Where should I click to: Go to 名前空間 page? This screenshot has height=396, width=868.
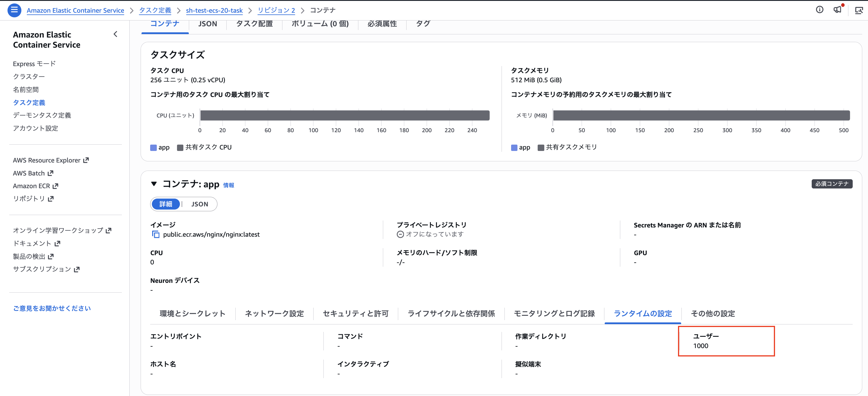click(x=26, y=89)
